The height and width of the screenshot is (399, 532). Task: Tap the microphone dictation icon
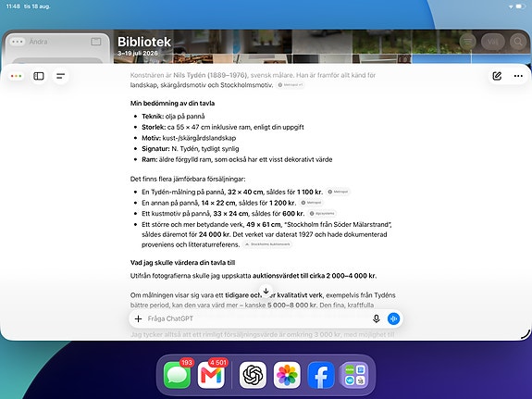pyautogui.click(x=376, y=318)
